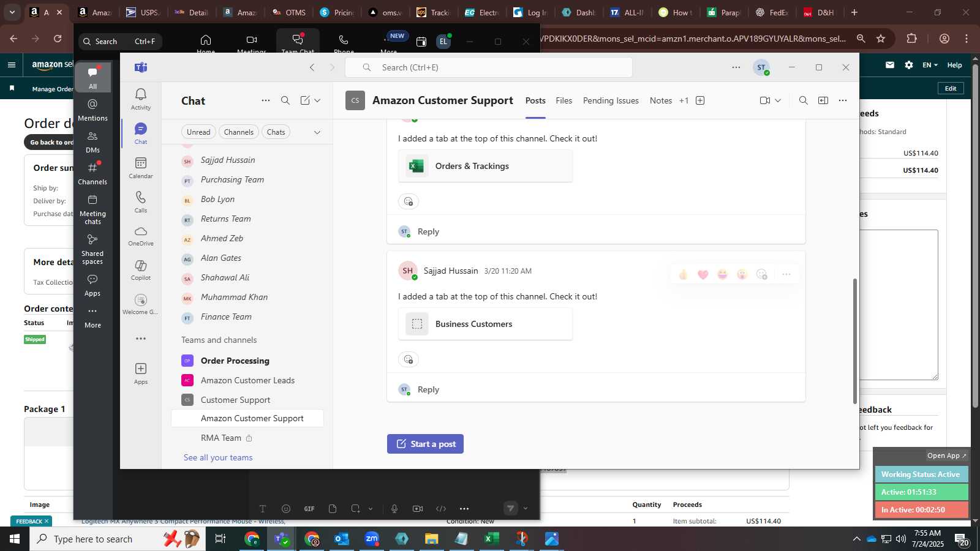This screenshot has width=980, height=551.
Task: Open the Activity bell in Teams sidebar
Action: click(x=141, y=99)
